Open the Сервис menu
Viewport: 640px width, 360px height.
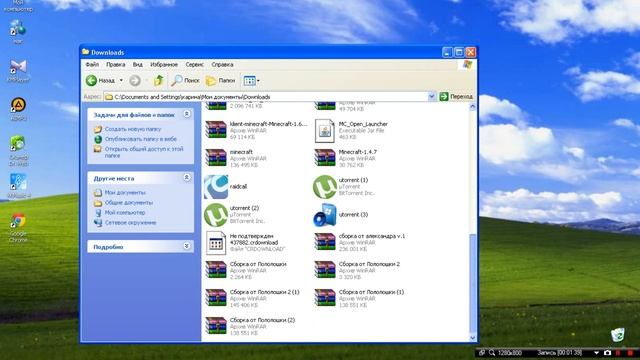194,64
